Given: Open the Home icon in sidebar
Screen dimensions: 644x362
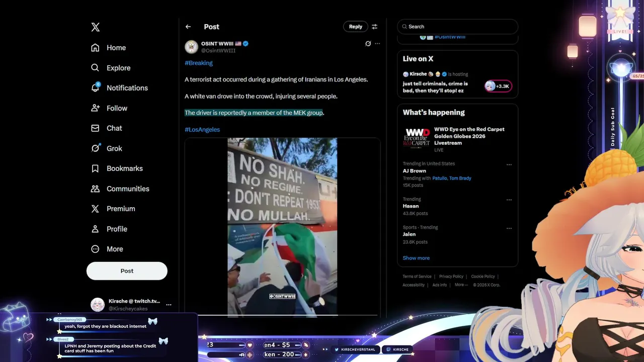Looking at the screenshot, I should click(95, 48).
